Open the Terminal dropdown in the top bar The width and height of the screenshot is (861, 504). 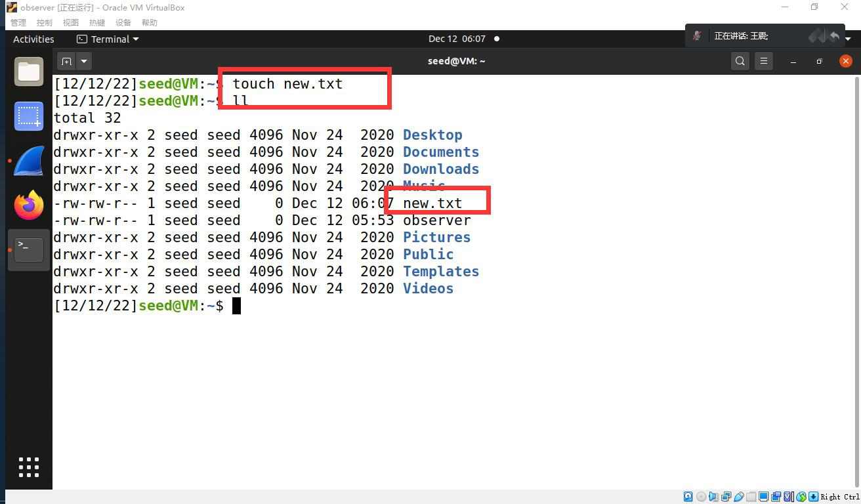[107, 39]
